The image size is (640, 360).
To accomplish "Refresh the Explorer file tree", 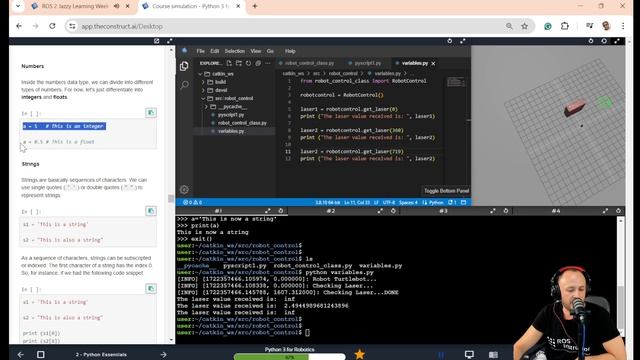I will click(249, 63).
